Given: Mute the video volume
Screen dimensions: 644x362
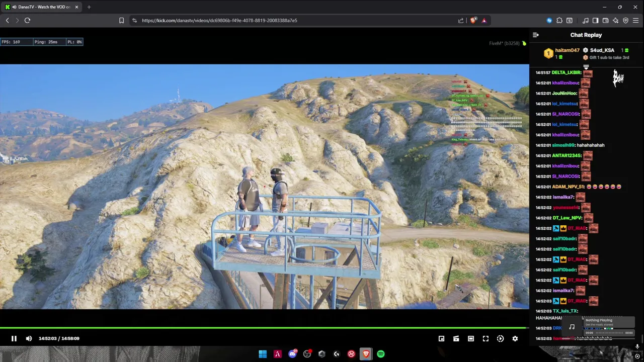Looking at the screenshot, I should 29,338.
